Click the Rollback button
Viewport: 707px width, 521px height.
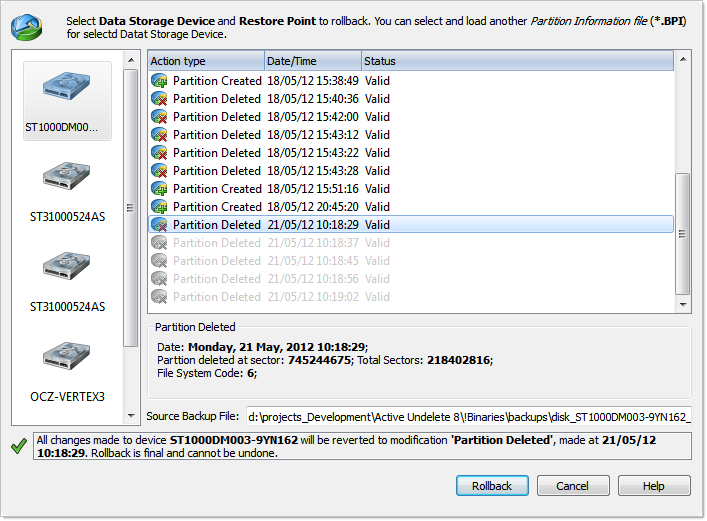coord(492,486)
